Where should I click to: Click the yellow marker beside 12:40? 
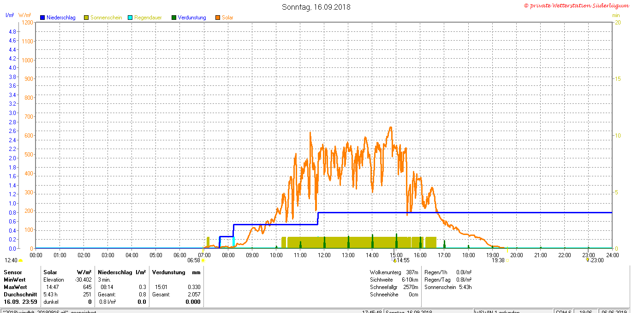tap(20, 261)
